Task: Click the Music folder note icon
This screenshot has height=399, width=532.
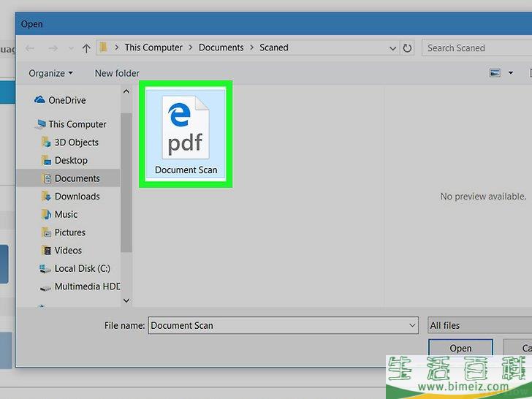Action: point(46,214)
